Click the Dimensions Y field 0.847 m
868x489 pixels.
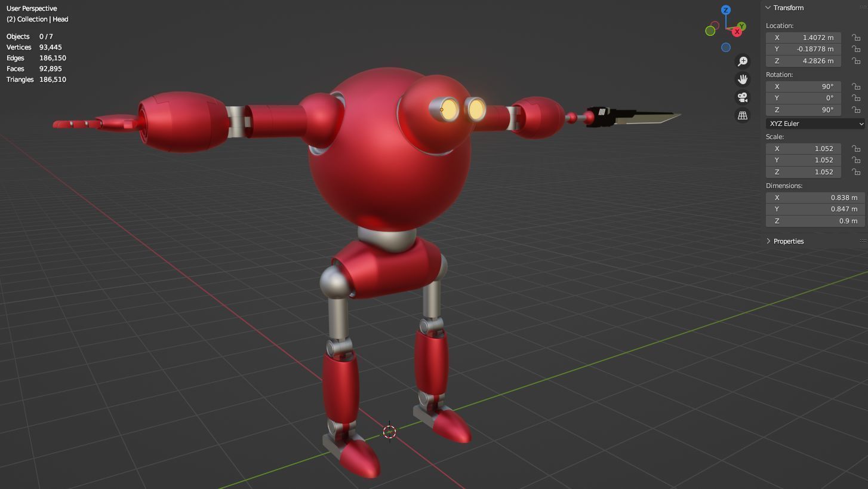tap(815, 209)
